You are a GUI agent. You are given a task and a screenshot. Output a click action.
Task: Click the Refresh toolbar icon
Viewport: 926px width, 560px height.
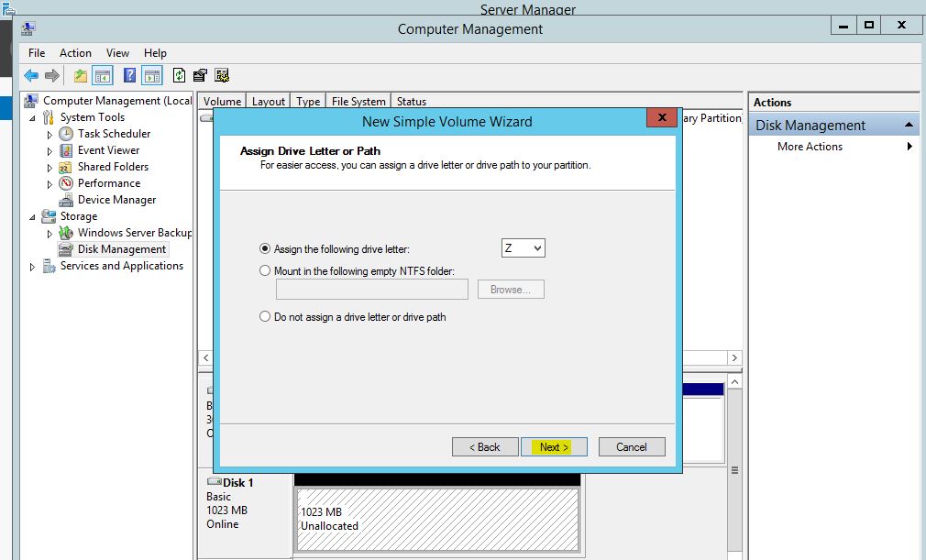pyautogui.click(x=179, y=76)
